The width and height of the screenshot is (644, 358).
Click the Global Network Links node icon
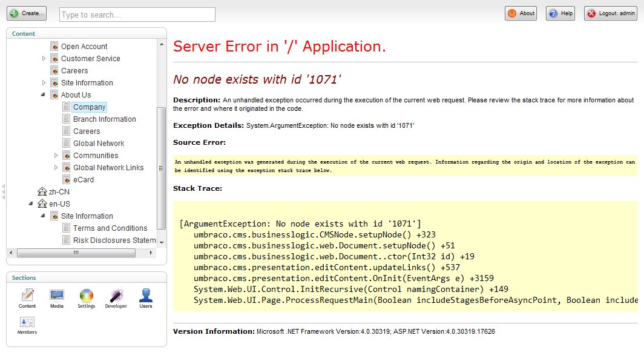click(x=66, y=168)
